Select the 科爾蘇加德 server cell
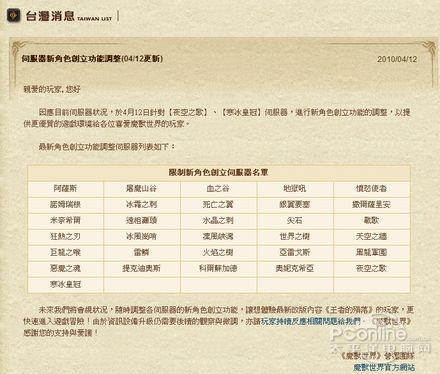 tap(218, 269)
